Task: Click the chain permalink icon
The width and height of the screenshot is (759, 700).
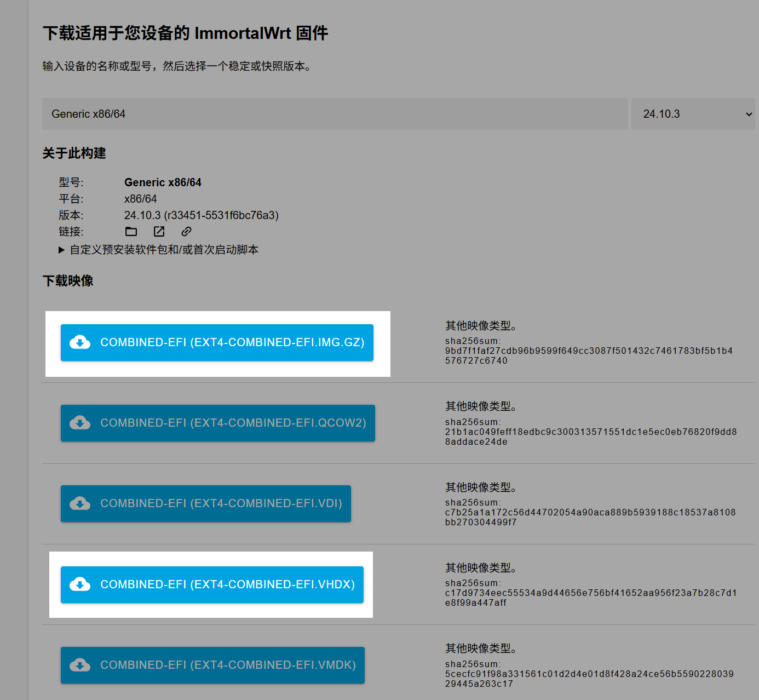Action: click(186, 232)
